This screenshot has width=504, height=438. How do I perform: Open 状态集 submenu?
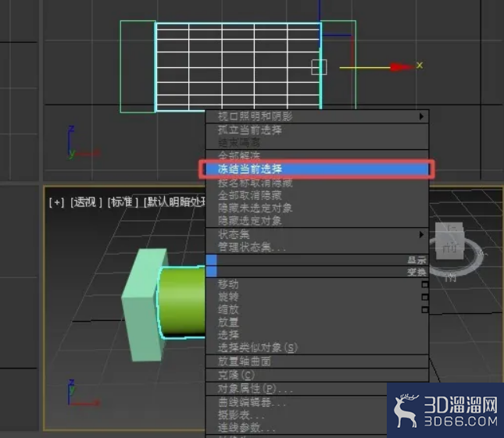pyautogui.click(x=317, y=234)
